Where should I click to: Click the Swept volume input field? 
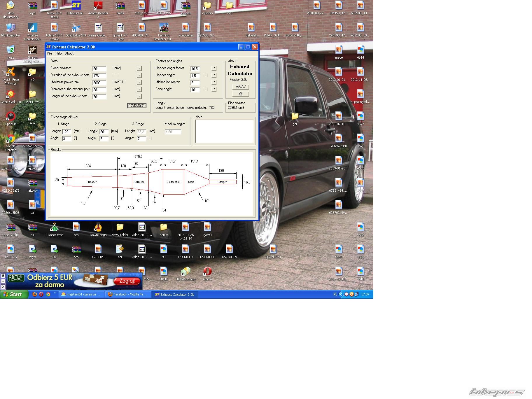coord(99,69)
